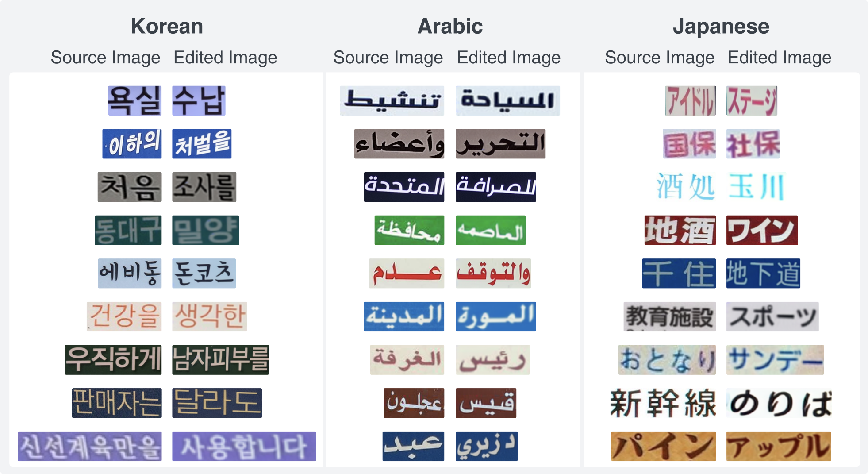Click the red-text Arabic source thumbnail on beige
Viewport: 868px width, 474px height.
point(406,273)
